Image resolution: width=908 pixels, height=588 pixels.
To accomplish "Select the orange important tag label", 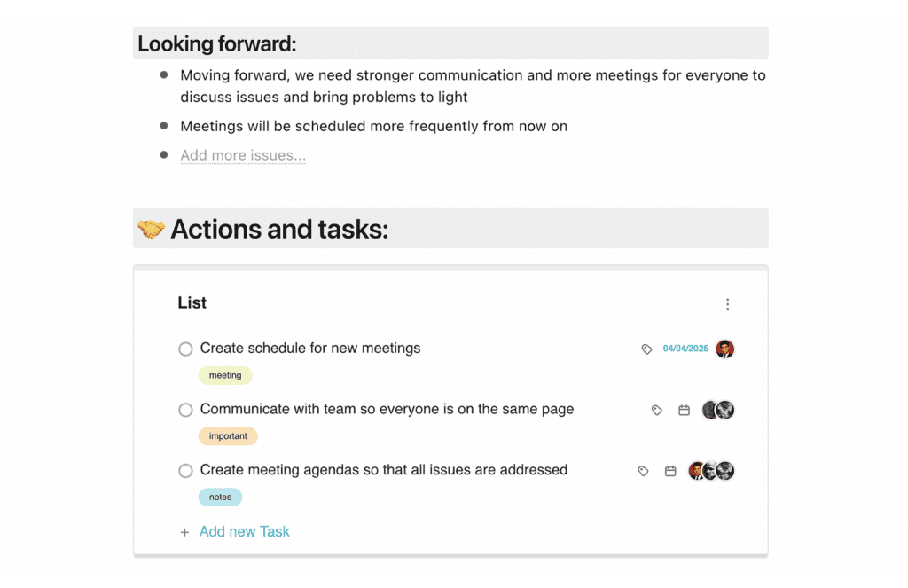I will [x=228, y=436].
